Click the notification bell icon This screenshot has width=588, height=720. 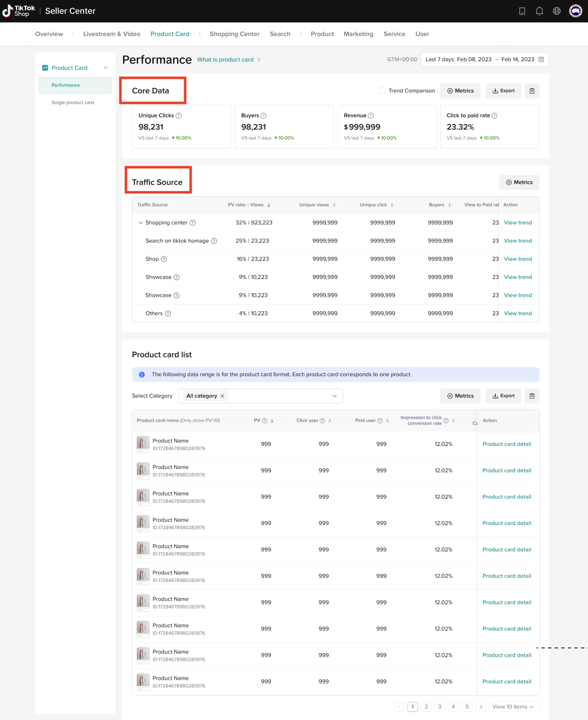tap(539, 11)
